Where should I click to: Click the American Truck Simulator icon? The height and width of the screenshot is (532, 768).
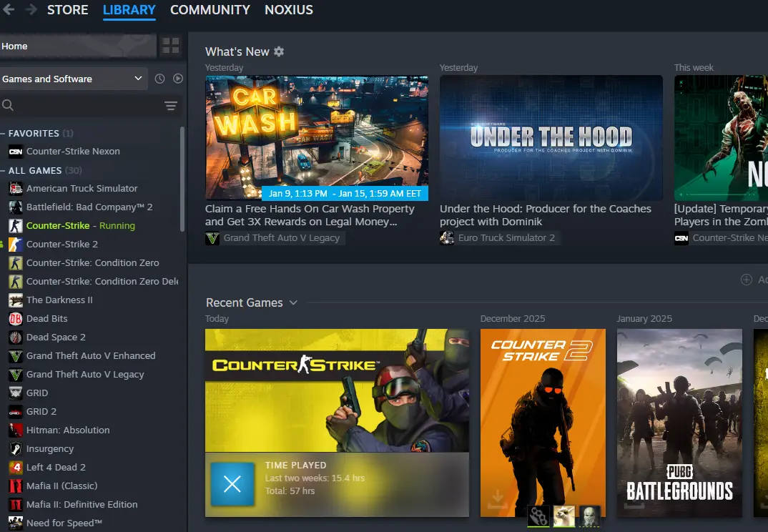[x=16, y=189]
